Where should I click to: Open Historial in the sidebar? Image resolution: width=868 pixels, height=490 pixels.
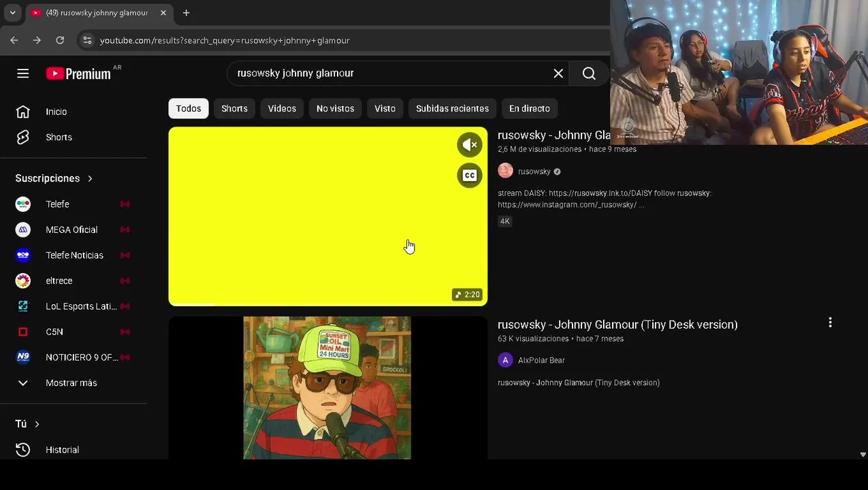74,450
